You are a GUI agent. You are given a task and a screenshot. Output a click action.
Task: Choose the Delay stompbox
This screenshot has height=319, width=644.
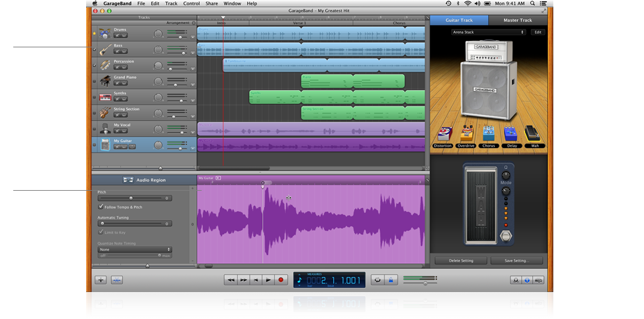coord(511,134)
